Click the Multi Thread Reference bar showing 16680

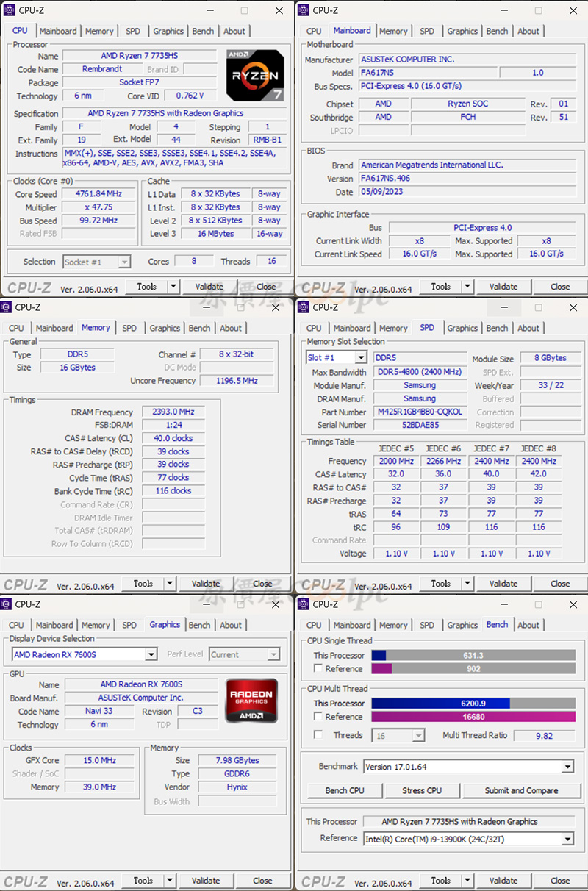coord(473,717)
